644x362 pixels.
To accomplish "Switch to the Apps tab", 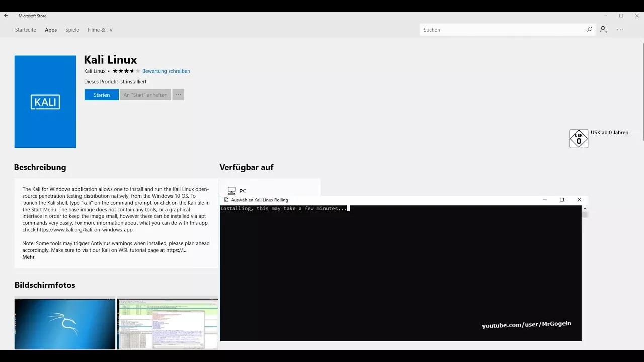I will [x=51, y=30].
